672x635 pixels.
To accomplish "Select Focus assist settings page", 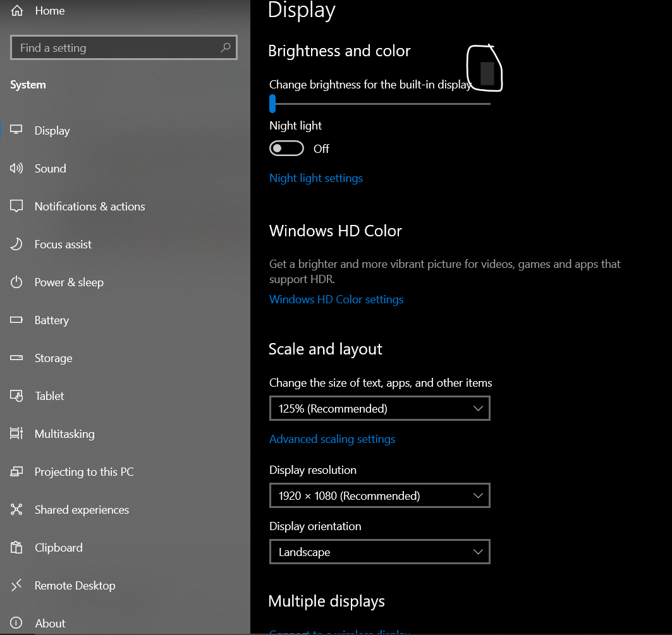I will (63, 245).
